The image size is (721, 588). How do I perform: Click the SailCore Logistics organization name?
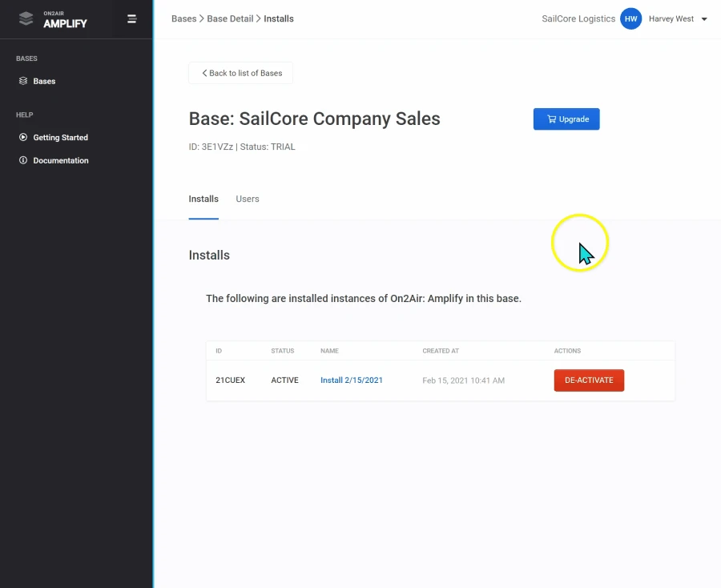(578, 19)
